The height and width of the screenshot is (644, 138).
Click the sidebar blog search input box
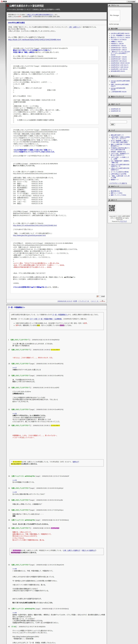(x=118, y=122)
